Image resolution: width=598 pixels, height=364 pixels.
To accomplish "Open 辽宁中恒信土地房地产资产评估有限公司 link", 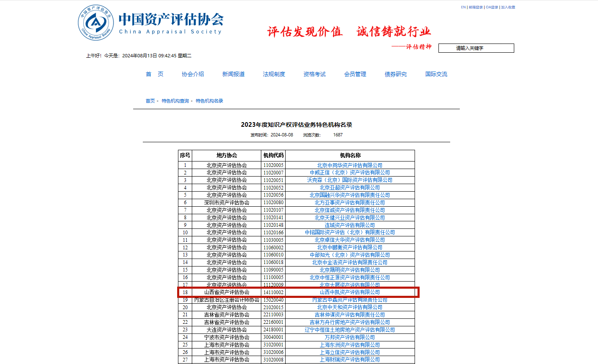I will click(350, 330).
